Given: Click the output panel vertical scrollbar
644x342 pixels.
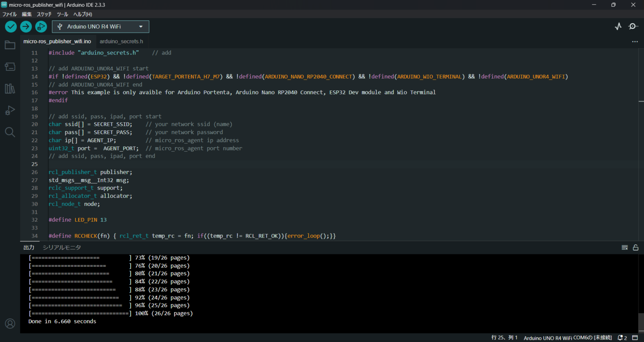Looking at the screenshot, I should point(641,322).
